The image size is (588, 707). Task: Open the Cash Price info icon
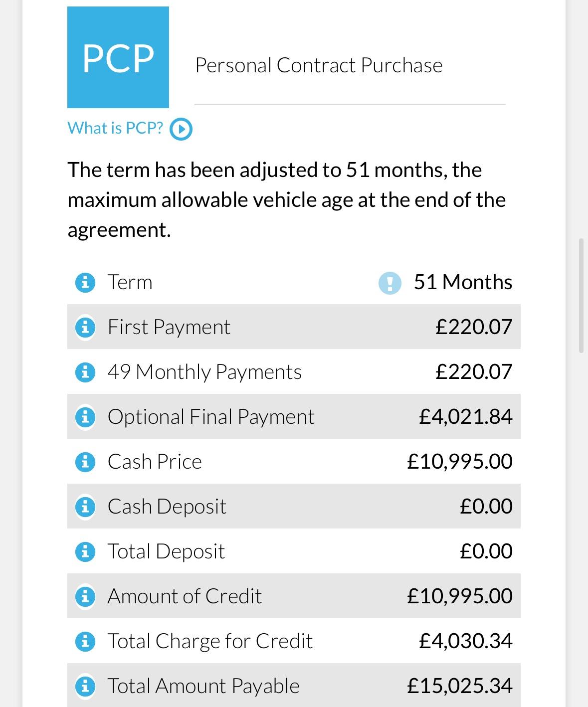(x=85, y=462)
